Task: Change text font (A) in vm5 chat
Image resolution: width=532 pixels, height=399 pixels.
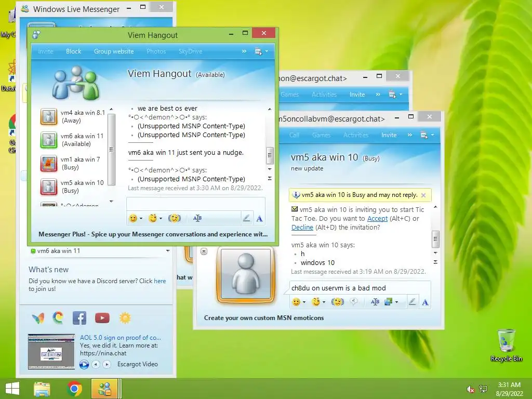Action: point(425,302)
